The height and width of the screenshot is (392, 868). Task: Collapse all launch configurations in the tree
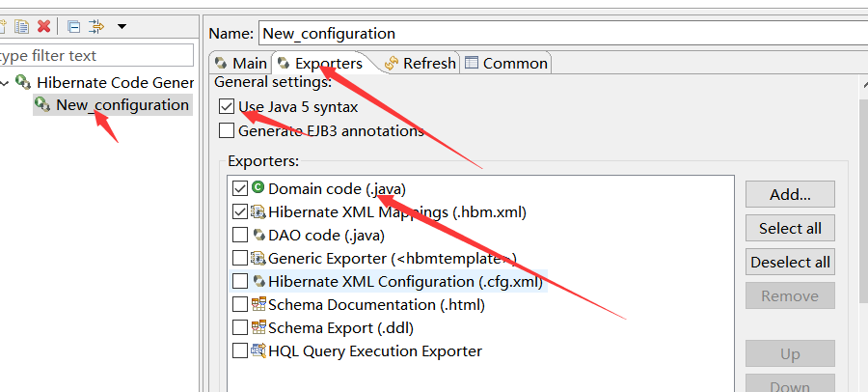pyautogui.click(x=73, y=26)
